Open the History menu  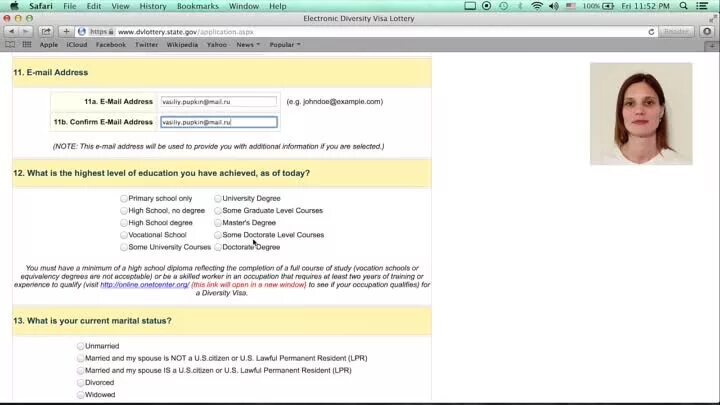pyautogui.click(x=153, y=6)
